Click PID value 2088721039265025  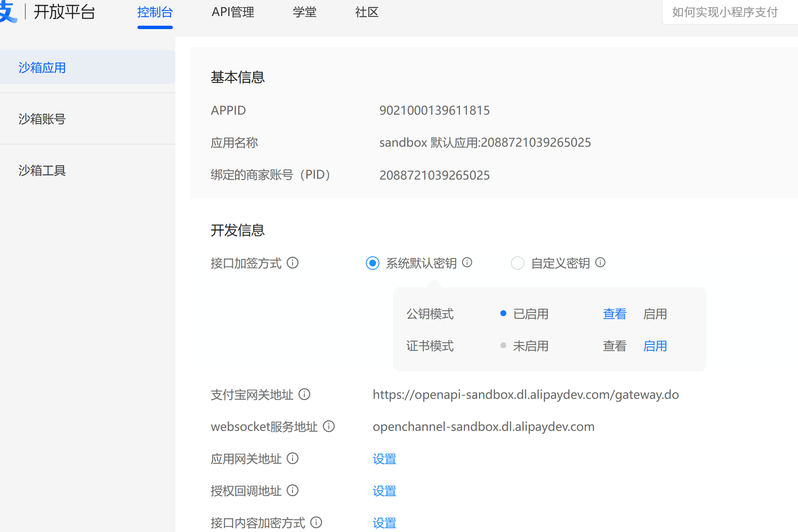435,175
